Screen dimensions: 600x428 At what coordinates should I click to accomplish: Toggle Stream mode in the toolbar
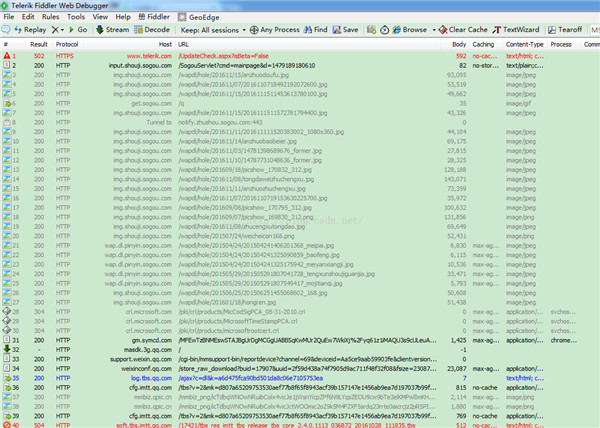tap(112, 31)
